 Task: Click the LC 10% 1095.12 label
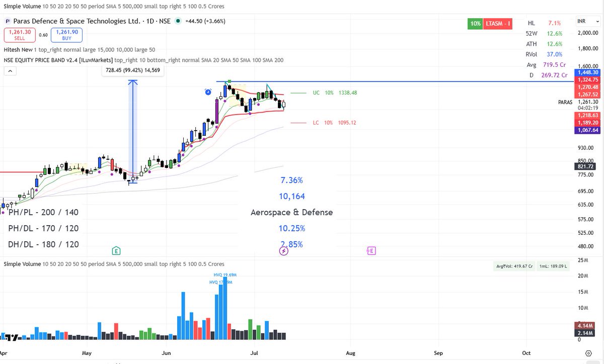click(x=334, y=122)
